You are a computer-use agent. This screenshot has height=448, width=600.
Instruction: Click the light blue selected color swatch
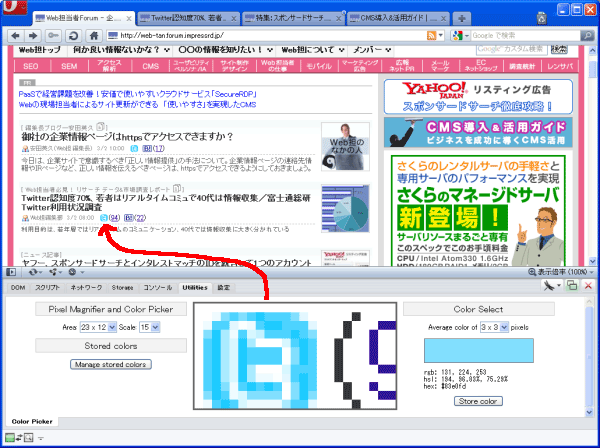(478, 350)
